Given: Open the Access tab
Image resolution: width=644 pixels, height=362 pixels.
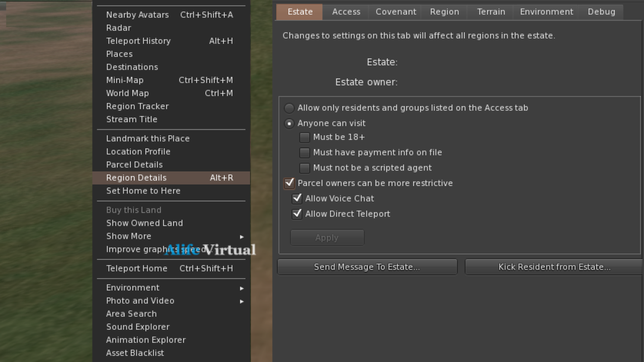Looking at the screenshot, I should (x=346, y=12).
